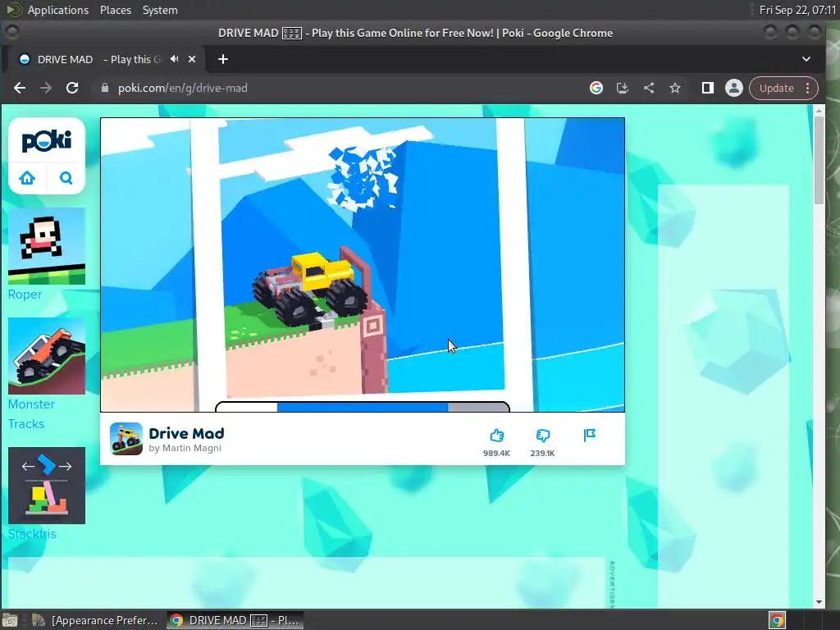Click the clock showing Fri Sep 22
Screen dimensions: 840x630
coord(797,10)
